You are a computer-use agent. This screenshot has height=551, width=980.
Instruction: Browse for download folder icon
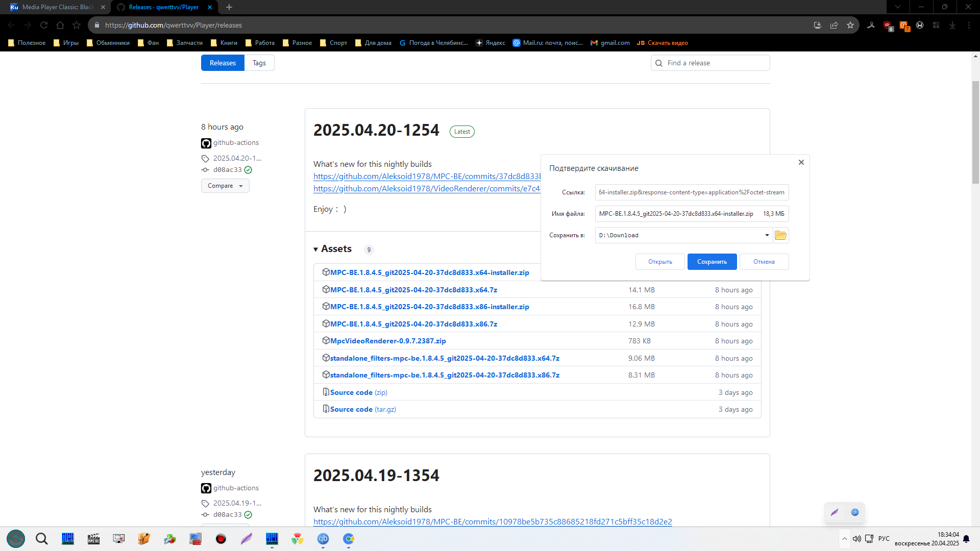pos(781,235)
